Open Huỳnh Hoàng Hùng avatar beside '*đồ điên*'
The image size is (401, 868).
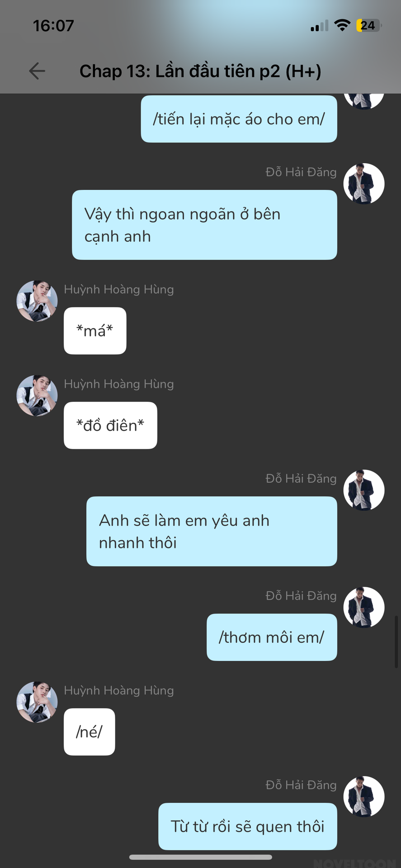[x=37, y=395]
